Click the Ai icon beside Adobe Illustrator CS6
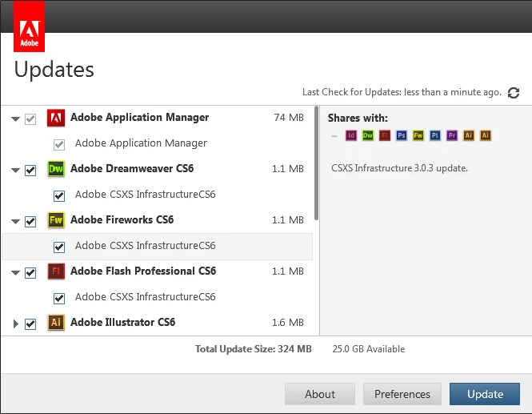This screenshot has width=532, height=414. [56, 322]
